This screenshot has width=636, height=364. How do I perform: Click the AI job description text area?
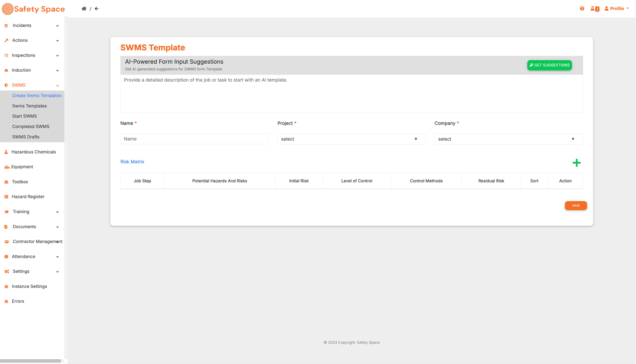(352, 94)
